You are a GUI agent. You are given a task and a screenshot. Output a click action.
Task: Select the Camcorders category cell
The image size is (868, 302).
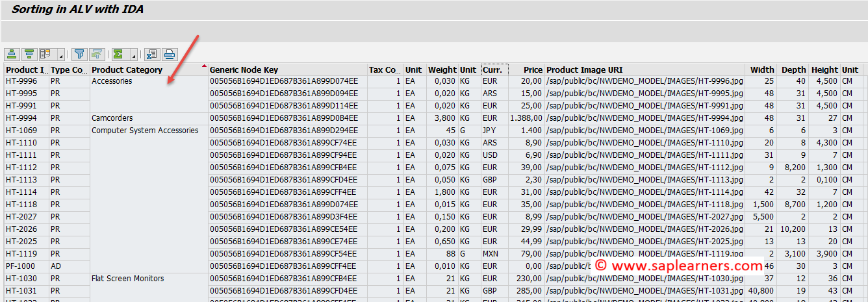pyautogui.click(x=112, y=118)
